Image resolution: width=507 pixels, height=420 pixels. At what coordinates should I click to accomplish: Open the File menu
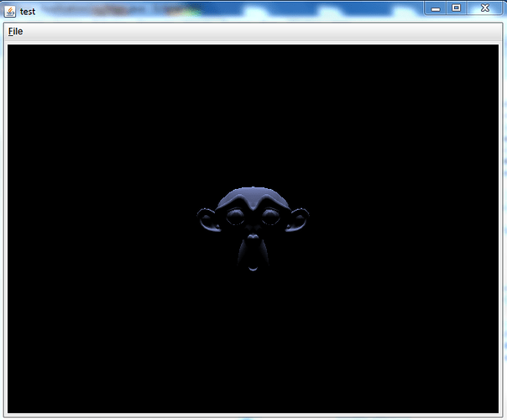coord(15,31)
